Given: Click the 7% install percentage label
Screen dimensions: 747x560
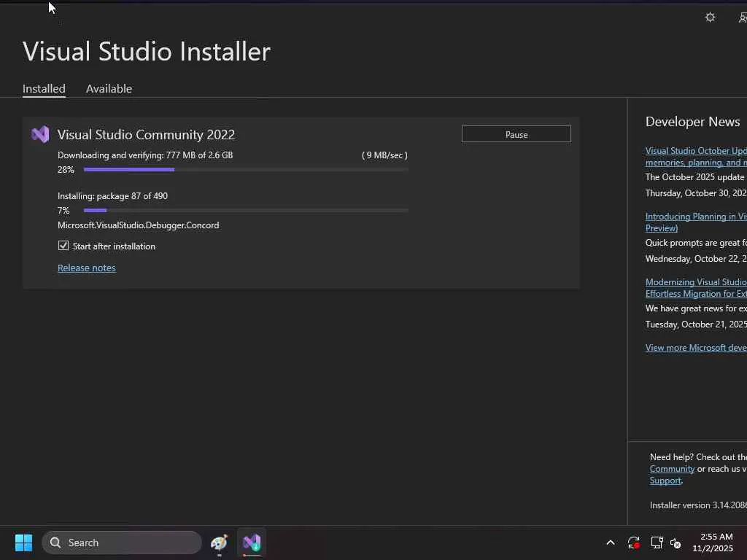Looking at the screenshot, I should pos(63,211).
